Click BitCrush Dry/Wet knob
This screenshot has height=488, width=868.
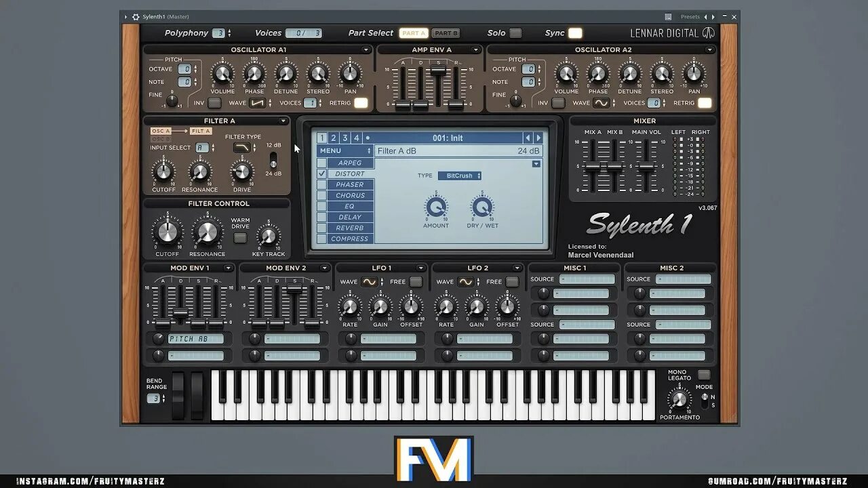click(482, 207)
